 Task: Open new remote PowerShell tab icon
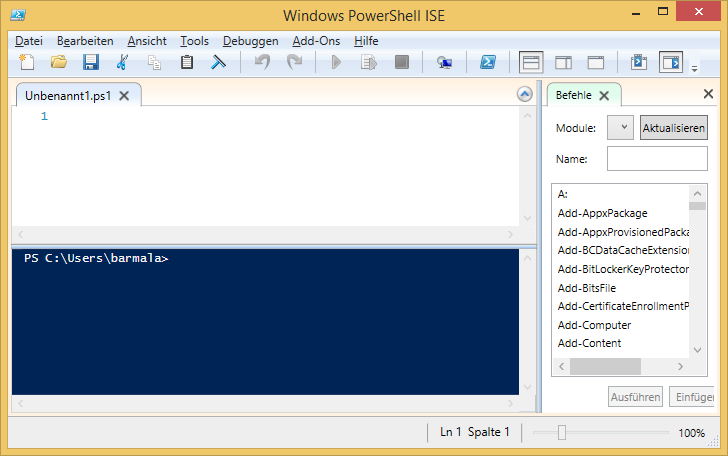(x=444, y=62)
